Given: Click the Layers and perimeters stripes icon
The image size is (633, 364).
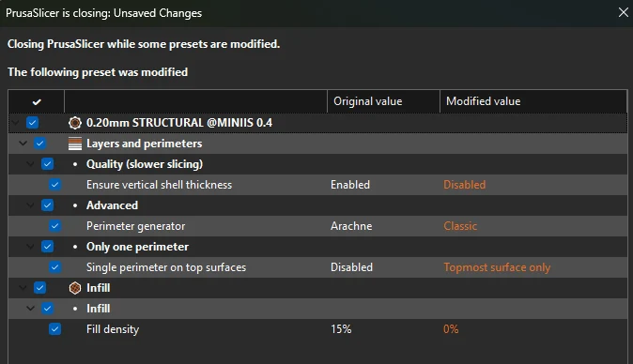Looking at the screenshot, I should point(75,144).
